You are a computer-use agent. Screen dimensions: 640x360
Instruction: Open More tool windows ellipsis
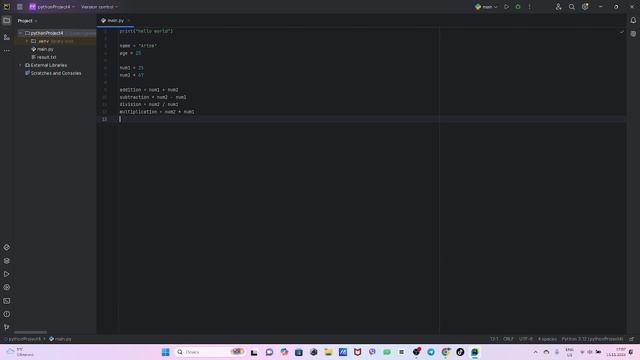pyautogui.click(x=7, y=51)
